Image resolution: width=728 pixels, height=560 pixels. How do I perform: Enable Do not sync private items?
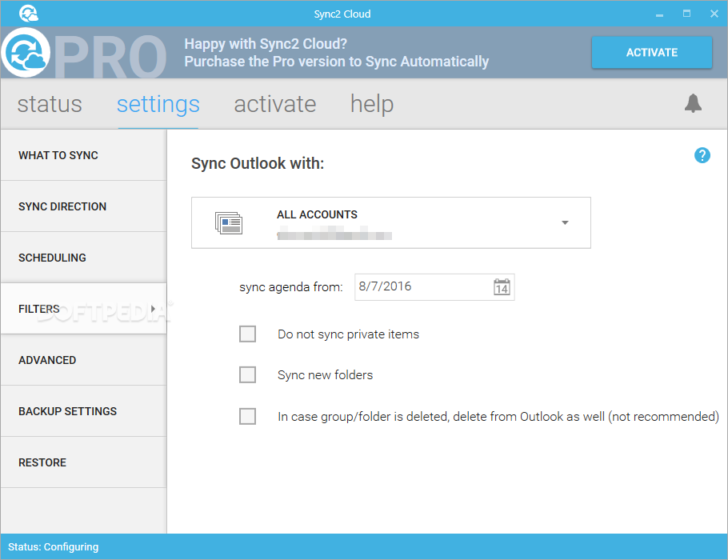point(247,334)
